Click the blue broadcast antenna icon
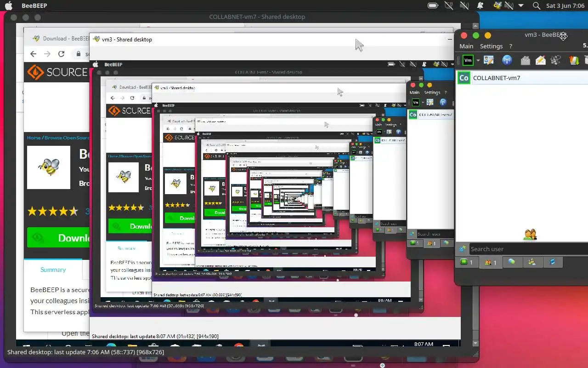The image size is (588, 368). point(507,60)
